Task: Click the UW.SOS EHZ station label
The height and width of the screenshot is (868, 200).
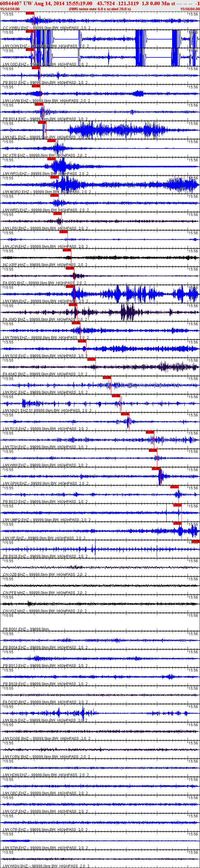Action: [x=45, y=356]
